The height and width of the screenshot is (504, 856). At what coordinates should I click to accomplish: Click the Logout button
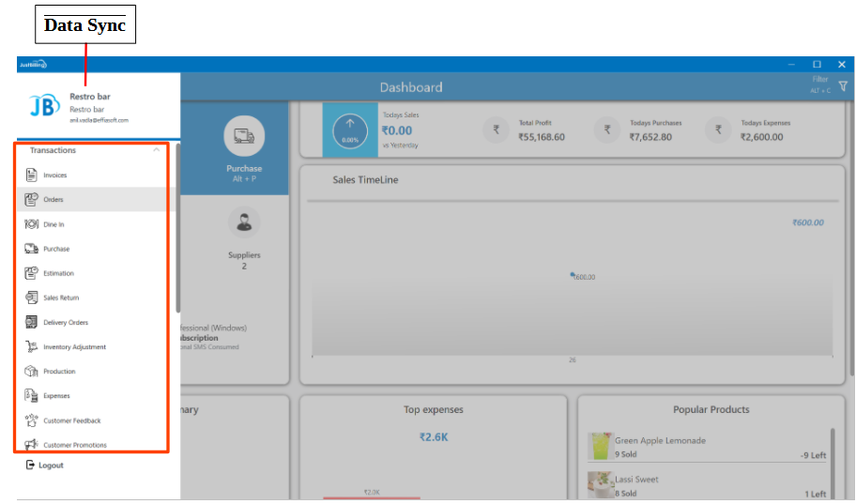pos(45,466)
